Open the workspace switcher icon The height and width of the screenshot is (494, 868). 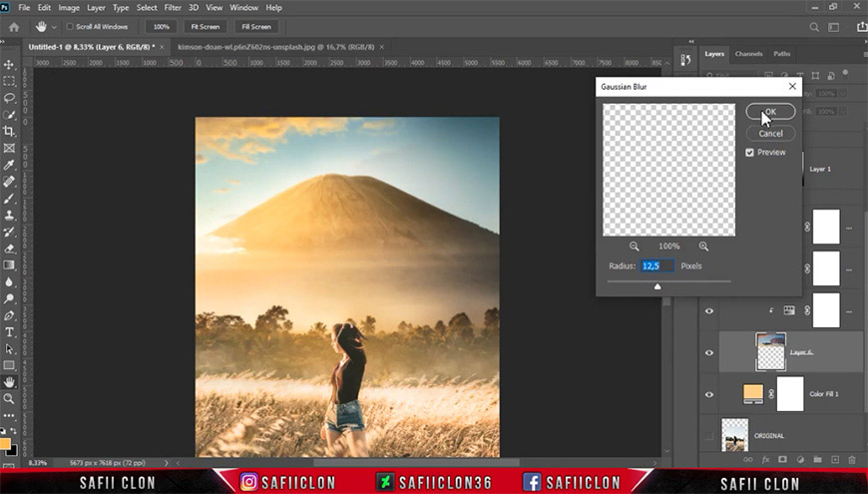pyautogui.click(x=833, y=27)
